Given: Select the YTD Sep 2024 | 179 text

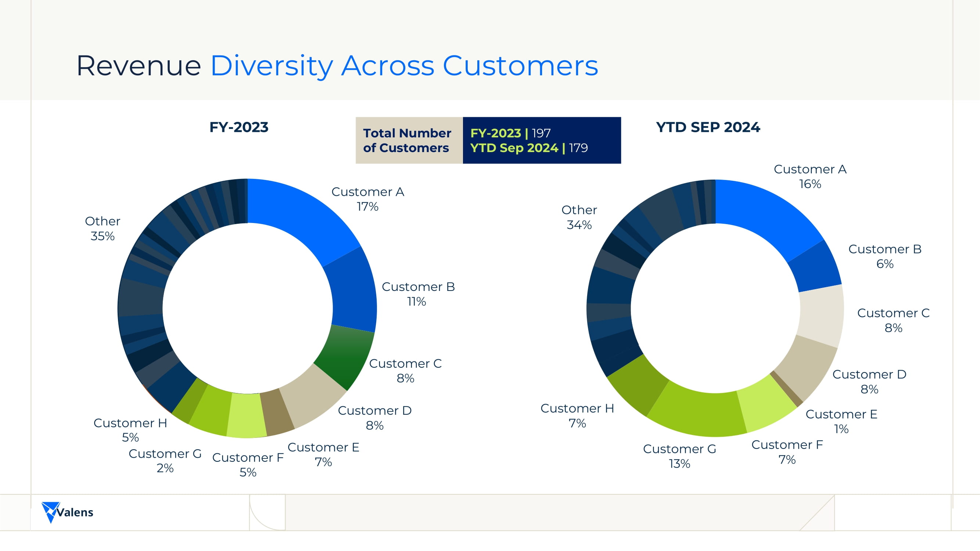Looking at the screenshot, I should coord(529,148).
